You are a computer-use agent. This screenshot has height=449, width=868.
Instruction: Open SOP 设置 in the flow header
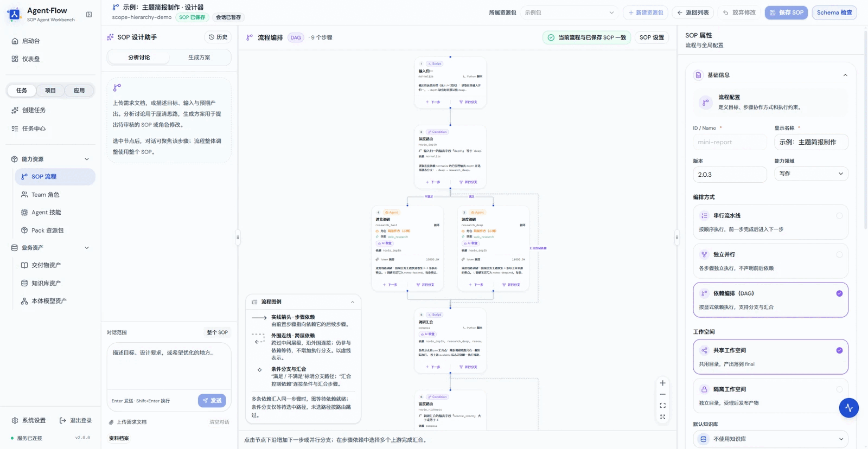coord(652,37)
